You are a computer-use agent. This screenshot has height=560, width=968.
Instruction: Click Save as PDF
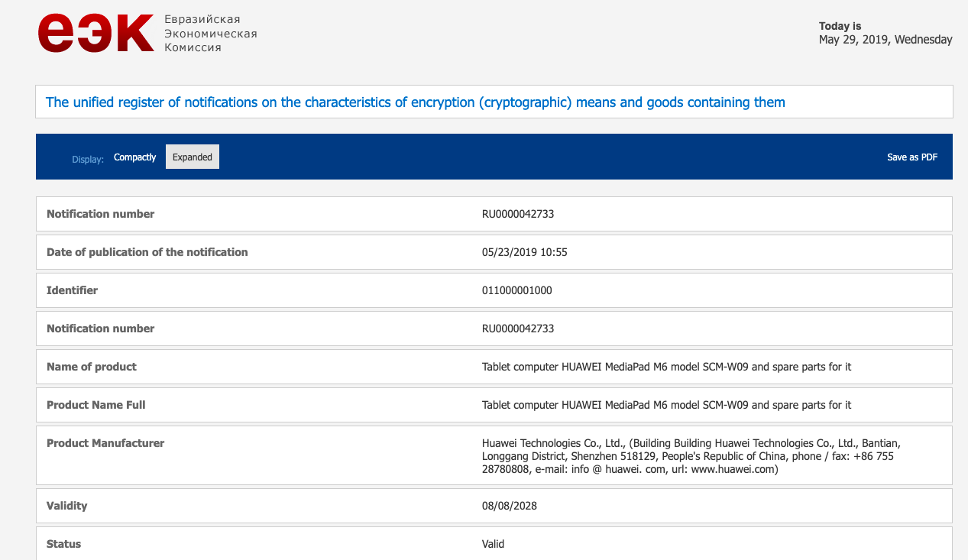912,157
